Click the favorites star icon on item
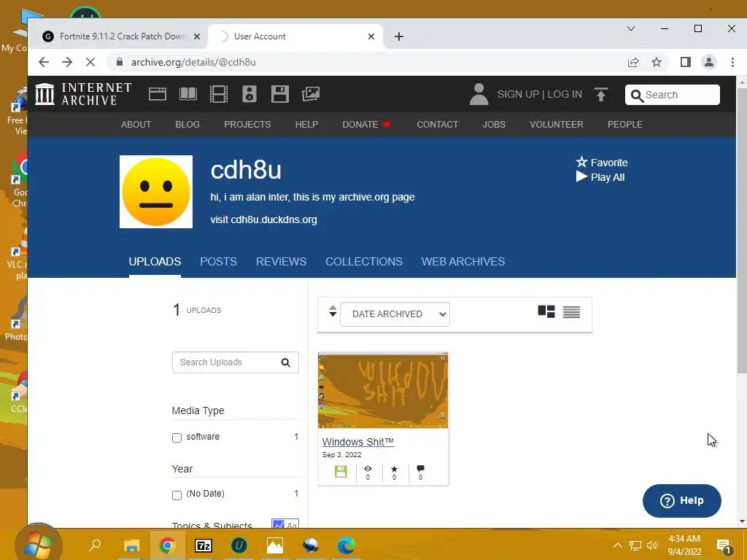Image resolution: width=747 pixels, height=560 pixels. pyautogui.click(x=394, y=469)
